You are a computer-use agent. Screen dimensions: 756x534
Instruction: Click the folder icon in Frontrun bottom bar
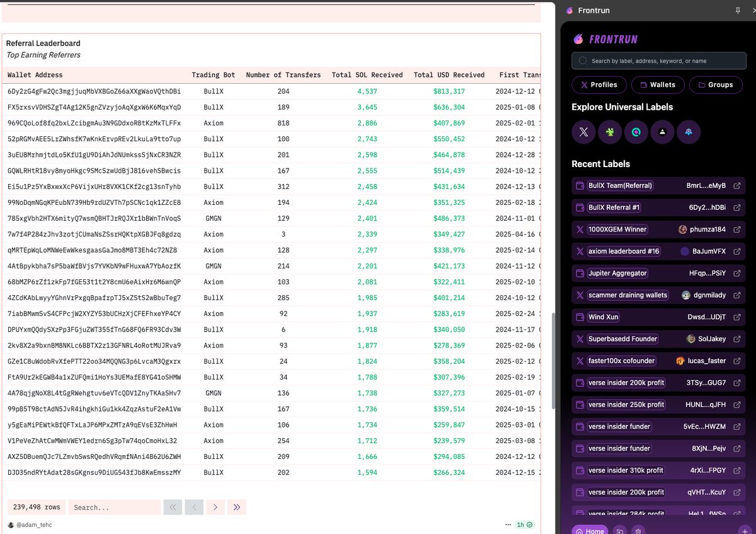620,531
